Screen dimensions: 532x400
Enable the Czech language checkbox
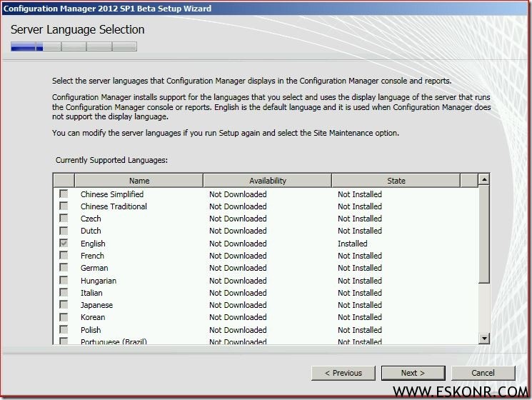coord(64,218)
